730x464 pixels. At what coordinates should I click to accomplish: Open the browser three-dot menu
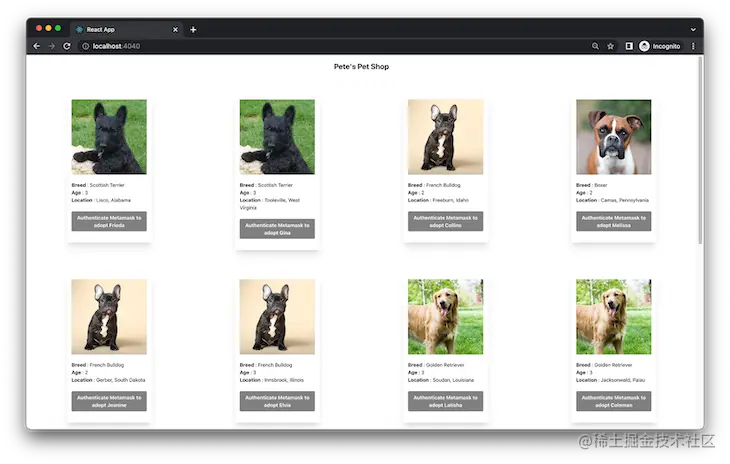pyautogui.click(x=693, y=46)
